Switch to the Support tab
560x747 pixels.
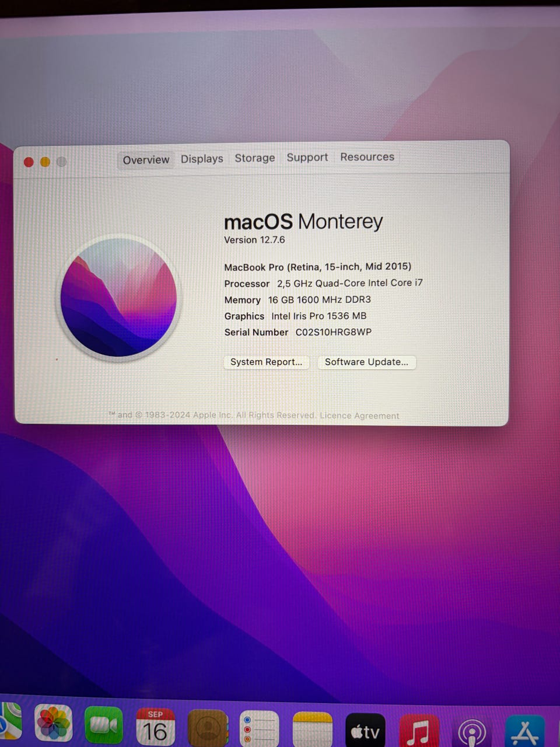307,158
